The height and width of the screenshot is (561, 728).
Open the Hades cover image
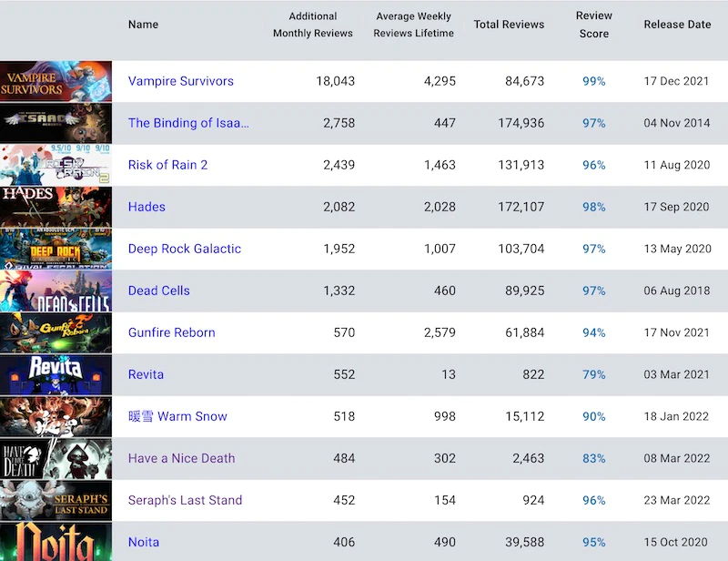pos(56,208)
